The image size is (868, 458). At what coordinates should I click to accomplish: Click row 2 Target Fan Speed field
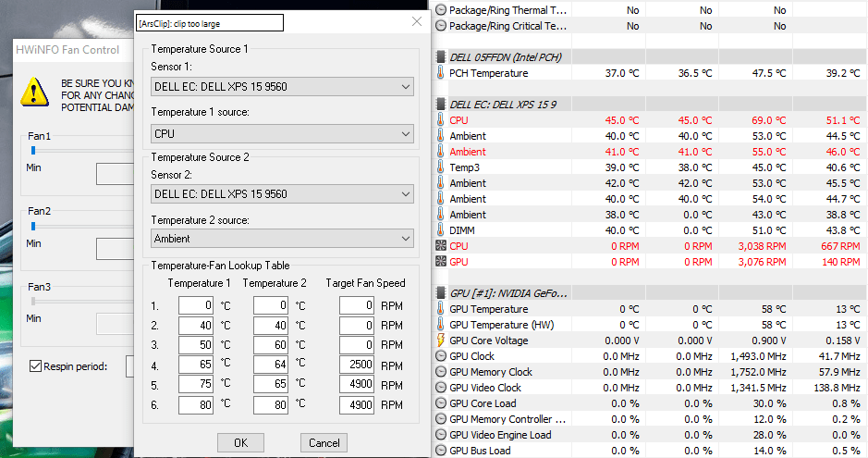point(357,325)
